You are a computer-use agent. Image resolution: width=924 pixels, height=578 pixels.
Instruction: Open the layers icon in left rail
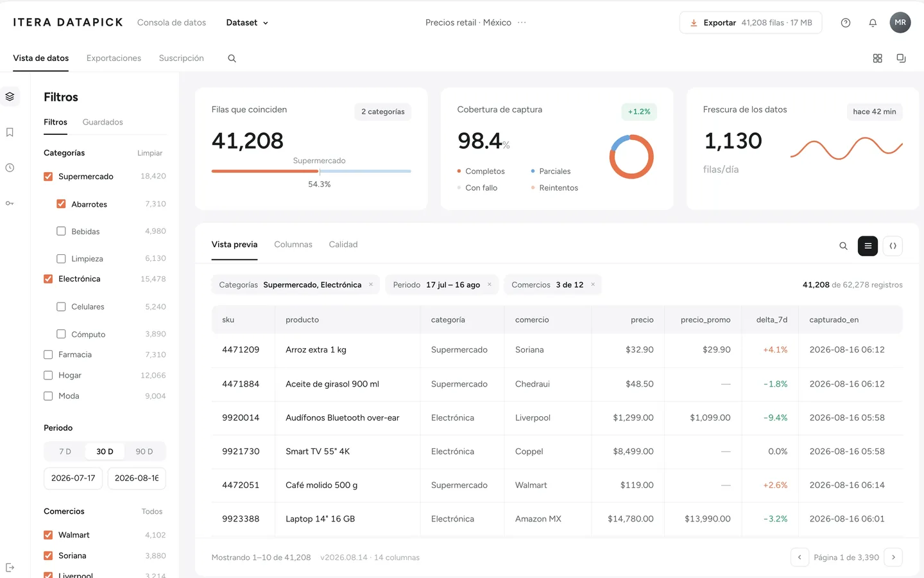[10, 96]
